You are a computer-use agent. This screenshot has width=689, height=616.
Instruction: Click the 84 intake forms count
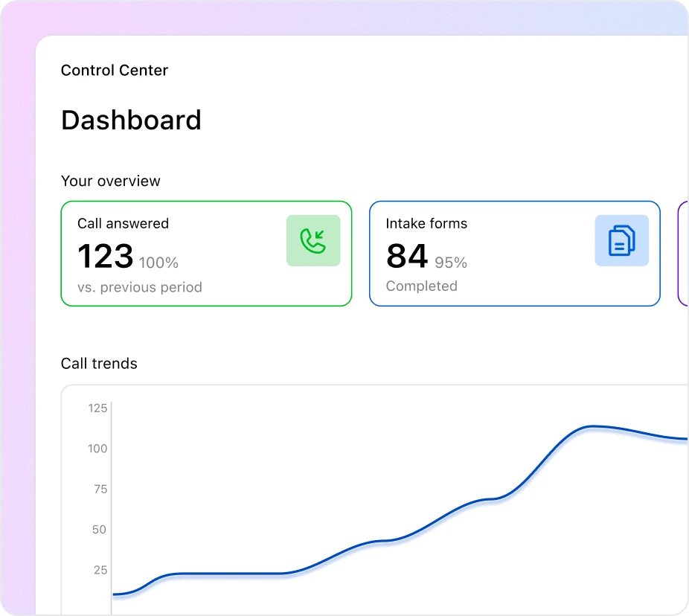pyautogui.click(x=407, y=257)
